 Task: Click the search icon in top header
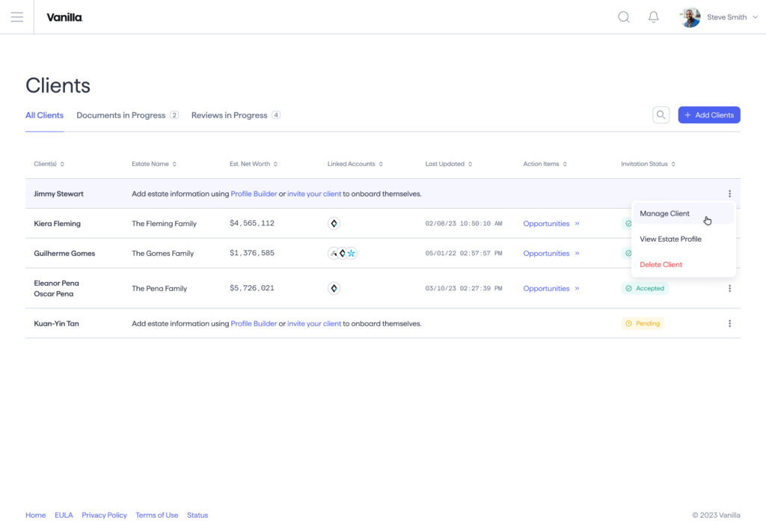coord(623,17)
